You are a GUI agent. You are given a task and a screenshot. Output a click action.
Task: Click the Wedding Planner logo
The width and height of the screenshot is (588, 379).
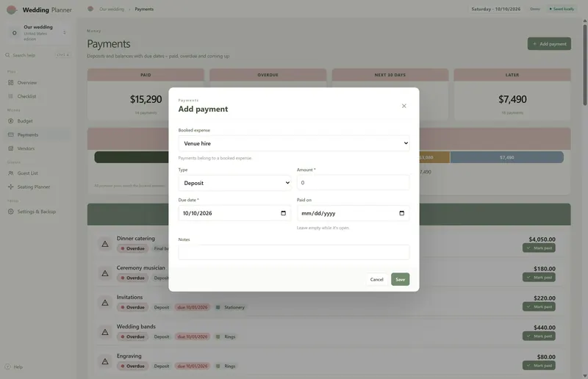12,10
